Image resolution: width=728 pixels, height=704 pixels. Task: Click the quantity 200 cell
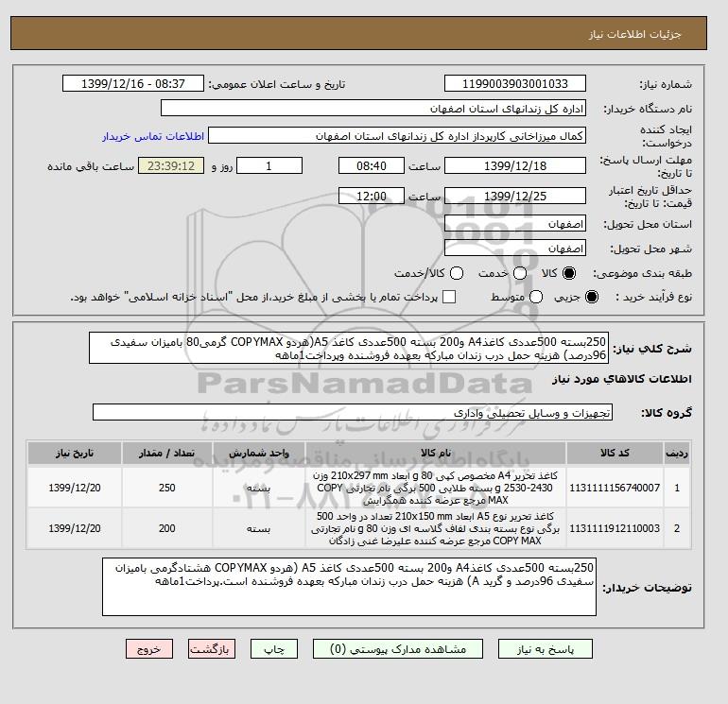pyautogui.click(x=166, y=528)
